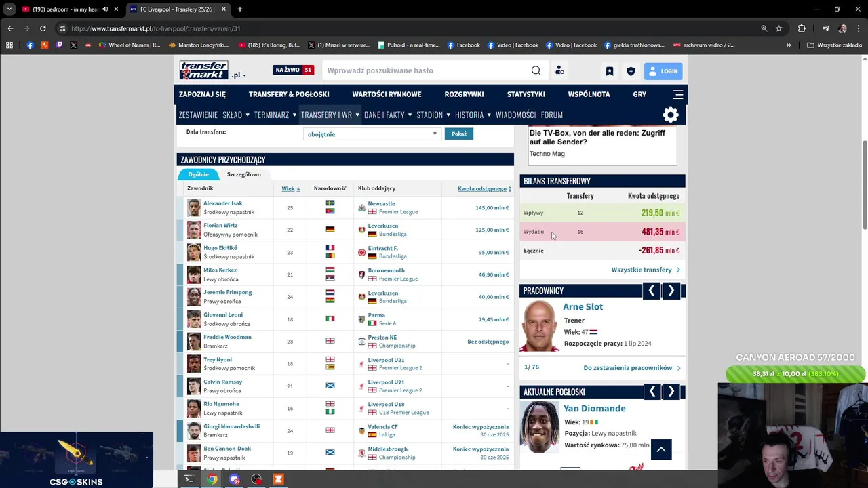Expand the Skład submenu
The width and height of the screenshot is (868, 488).
pos(247,115)
